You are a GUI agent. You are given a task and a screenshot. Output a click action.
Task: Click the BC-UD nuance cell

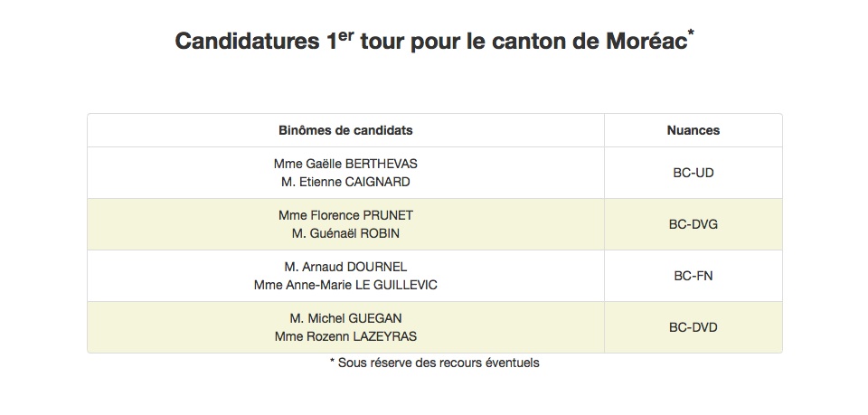point(693,173)
